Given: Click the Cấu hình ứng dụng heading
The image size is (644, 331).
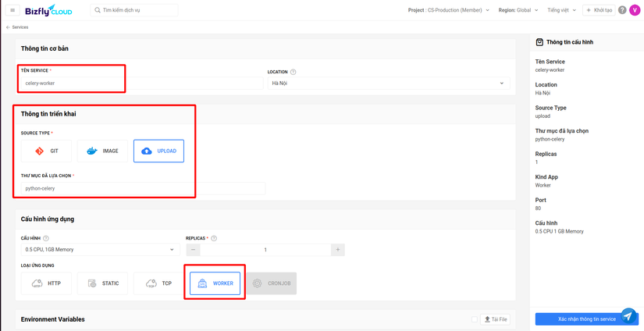Looking at the screenshot, I should 48,219.
